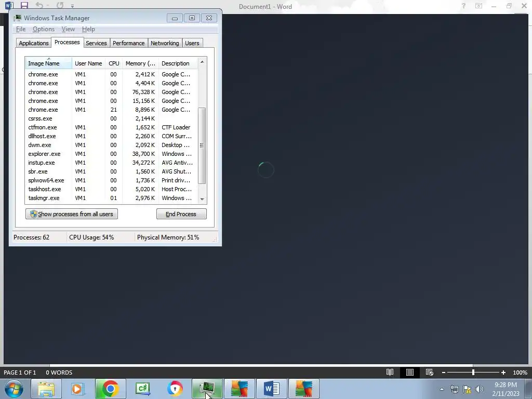This screenshot has width=532, height=399.
Task: Switch Word to Read Mode view
Action: coord(390,373)
